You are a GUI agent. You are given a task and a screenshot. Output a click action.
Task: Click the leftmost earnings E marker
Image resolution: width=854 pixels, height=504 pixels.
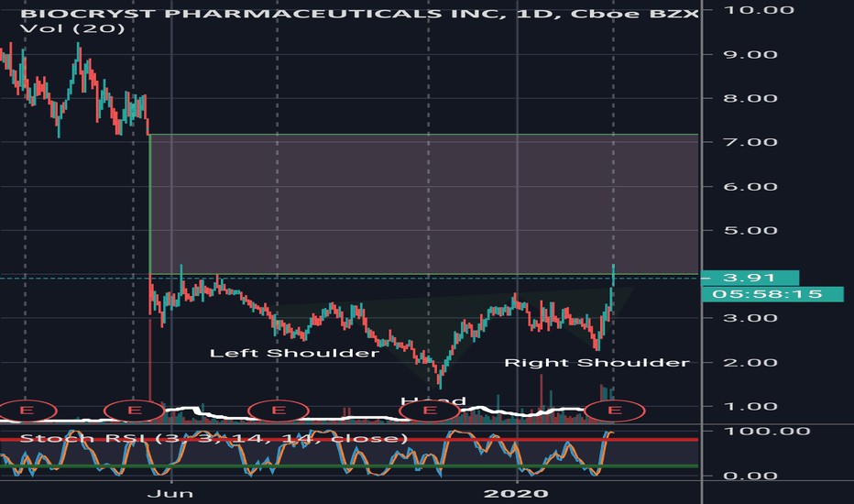[x=26, y=411]
